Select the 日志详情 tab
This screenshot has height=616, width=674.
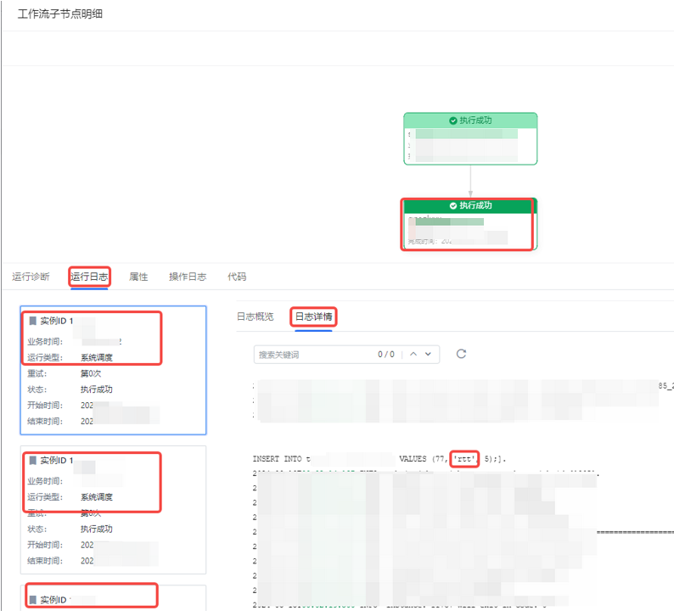314,316
